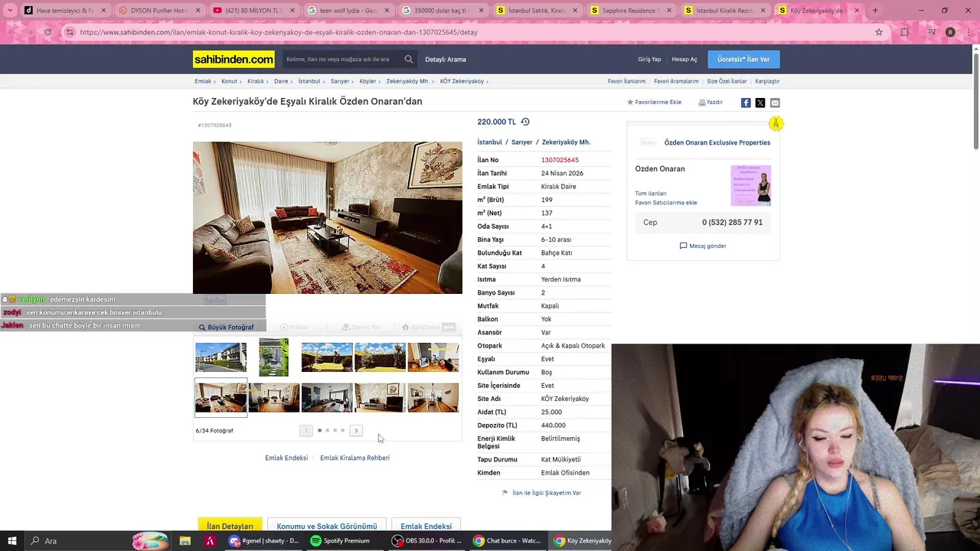Open the browser extensions puzzle icon
Image resolution: width=980 pixels, height=551 pixels.
tap(905, 32)
